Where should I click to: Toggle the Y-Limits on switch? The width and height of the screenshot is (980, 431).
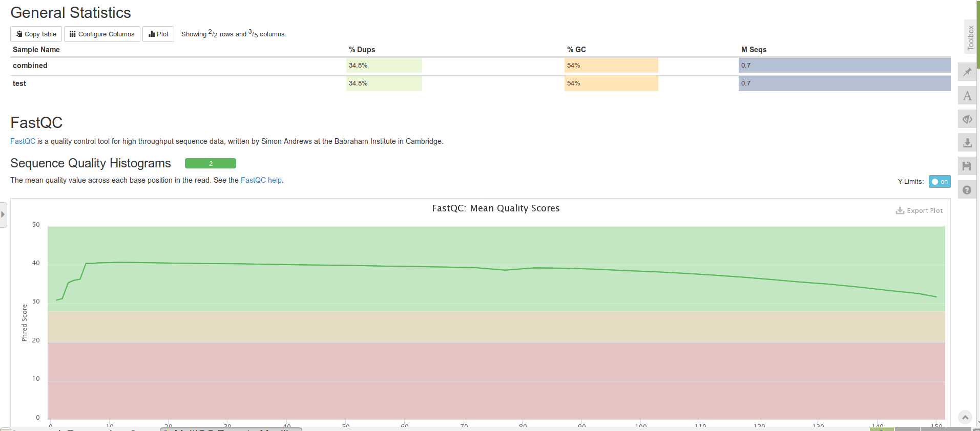point(940,182)
